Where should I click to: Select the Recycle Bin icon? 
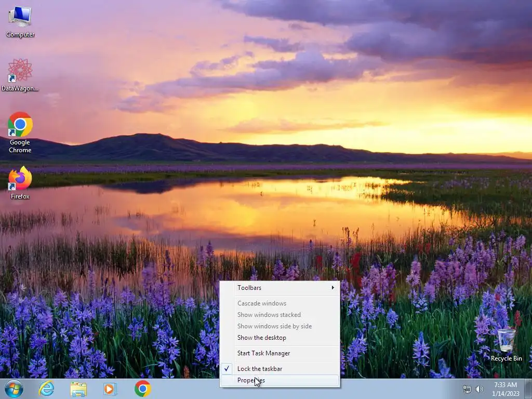506,344
